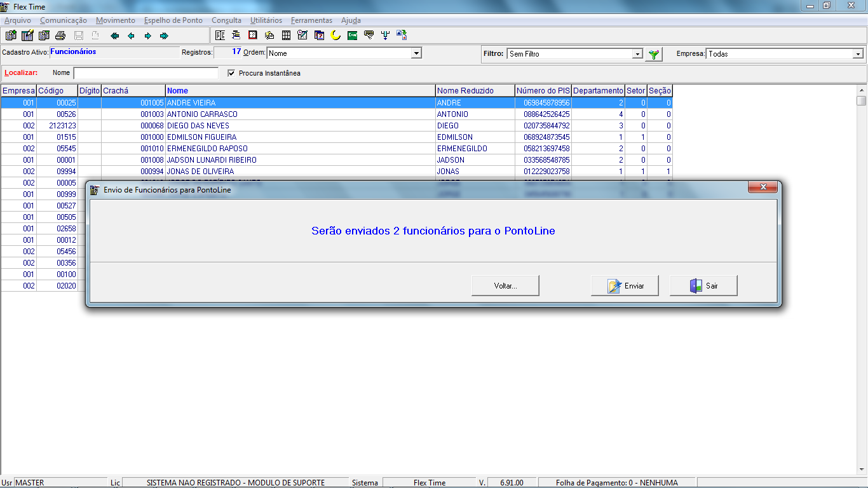Click the Sair button in dialog
Viewport: 868px width, 488px height.
coord(703,286)
